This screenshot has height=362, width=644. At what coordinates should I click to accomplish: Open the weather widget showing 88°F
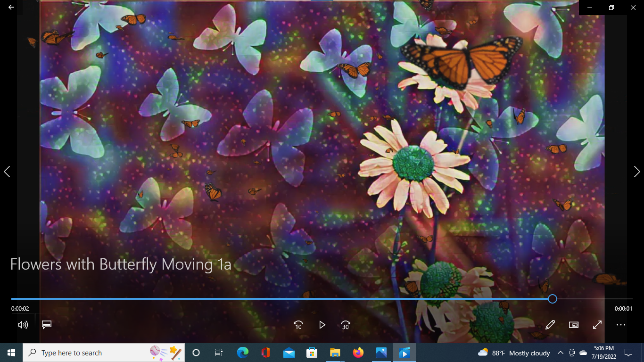[x=514, y=353]
